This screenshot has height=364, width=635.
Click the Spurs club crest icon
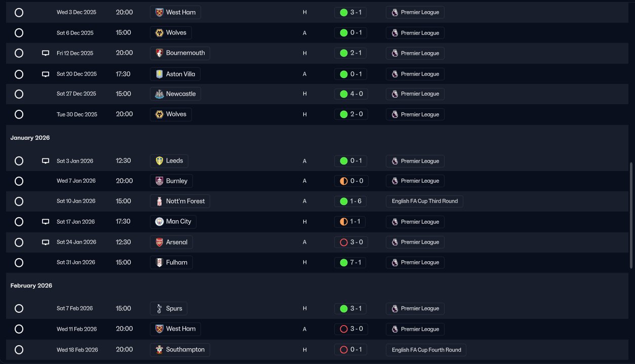tap(159, 308)
